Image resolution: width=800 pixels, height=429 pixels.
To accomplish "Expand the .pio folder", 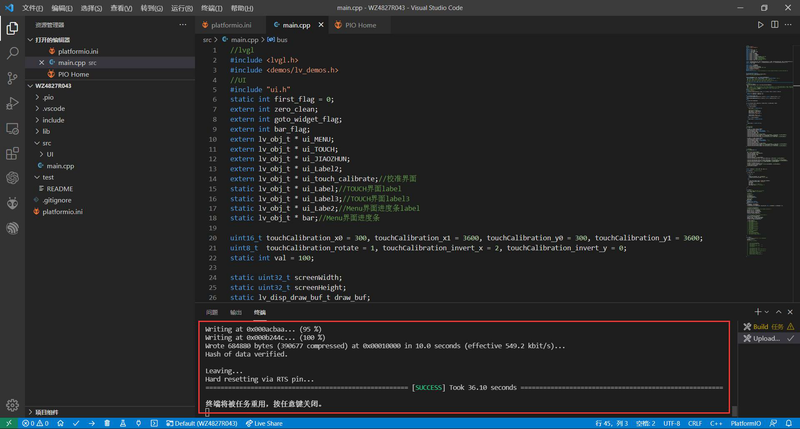I will (48, 97).
